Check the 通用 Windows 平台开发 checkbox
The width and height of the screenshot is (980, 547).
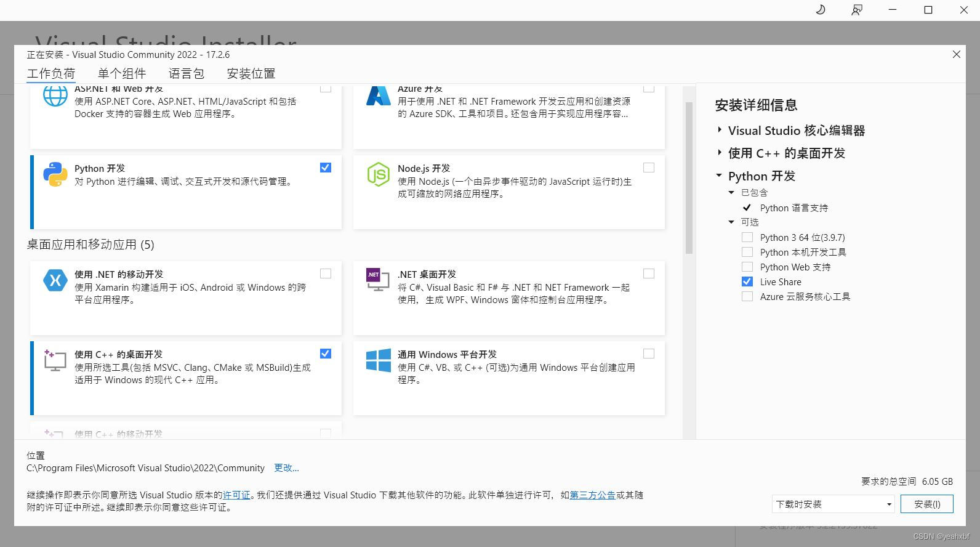coord(649,354)
